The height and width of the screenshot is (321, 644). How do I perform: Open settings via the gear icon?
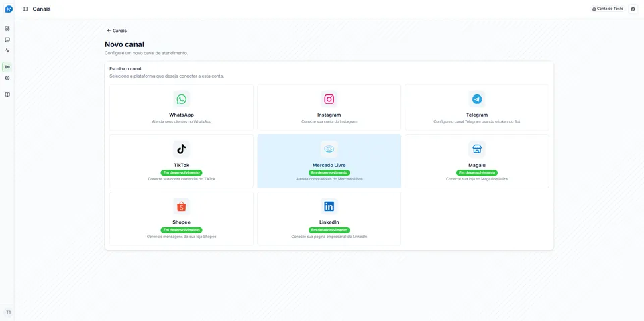point(7,78)
